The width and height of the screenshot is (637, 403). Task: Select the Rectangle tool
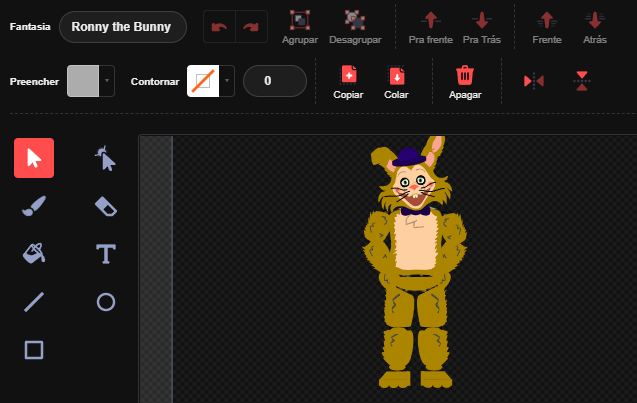[x=34, y=350]
